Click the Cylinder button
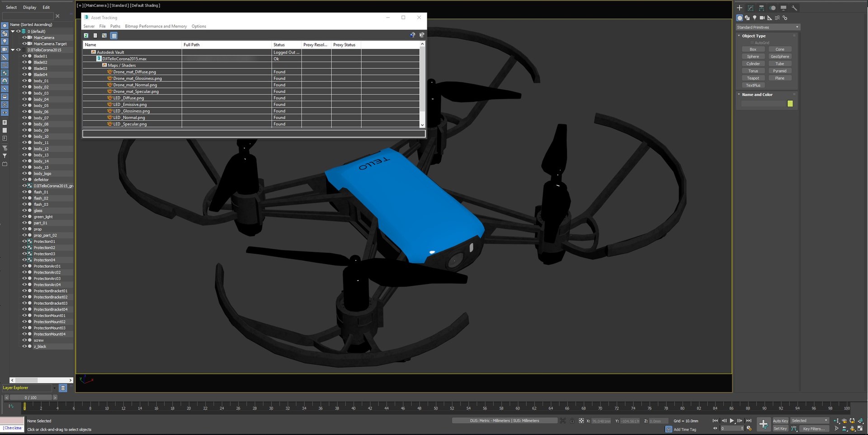 tap(753, 64)
